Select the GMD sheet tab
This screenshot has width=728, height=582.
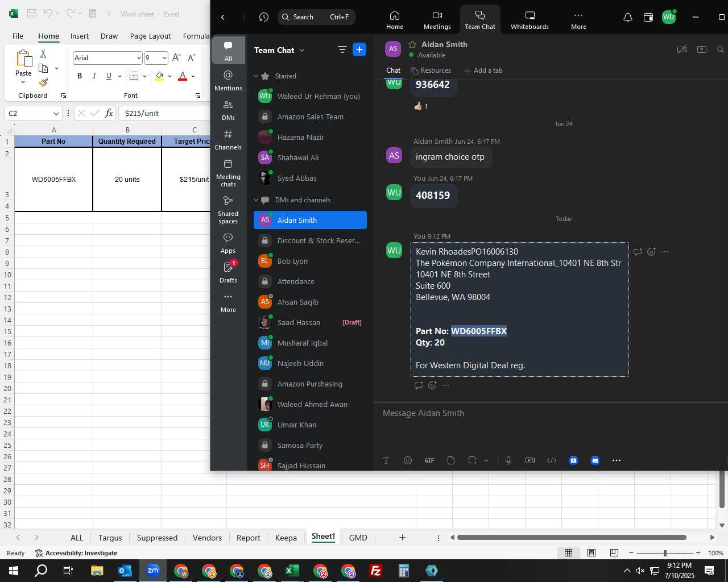(358, 538)
